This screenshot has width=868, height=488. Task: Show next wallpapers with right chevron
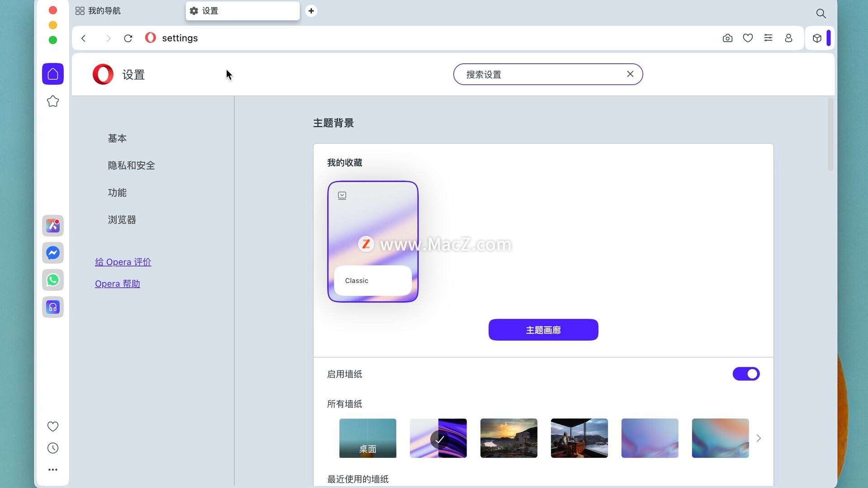(759, 438)
